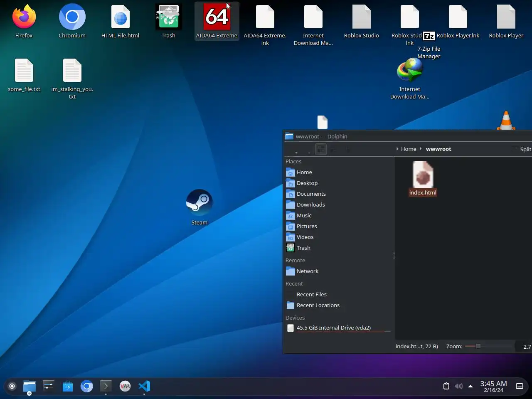Open the VM taskbar icon
This screenshot has height=399, width=532.
point(125,386)
